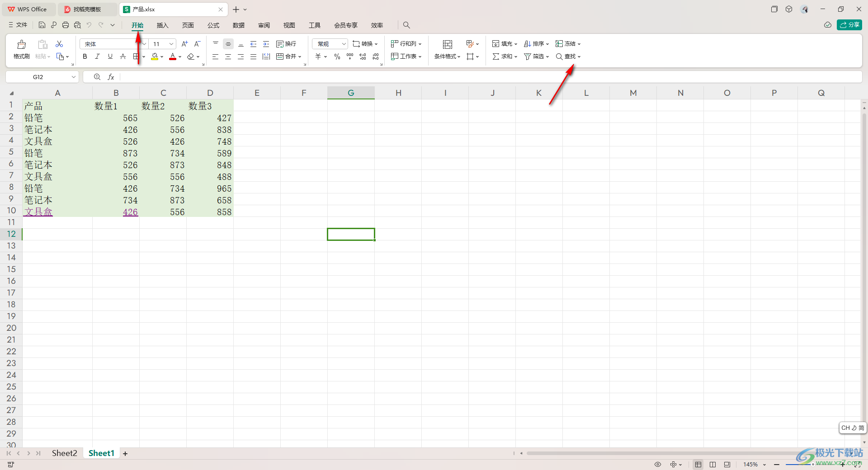868x470 pixels.
Task: Click the cloud sync status icon
Action: 828,25
